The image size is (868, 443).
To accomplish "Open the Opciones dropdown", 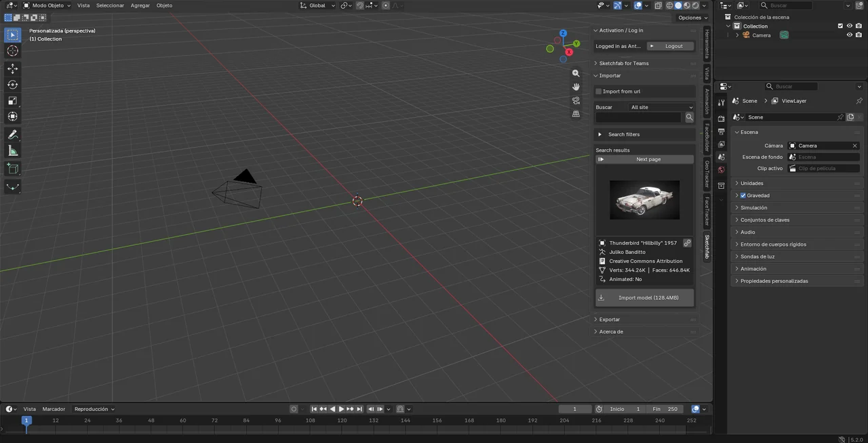I will (x=692, y=18).
